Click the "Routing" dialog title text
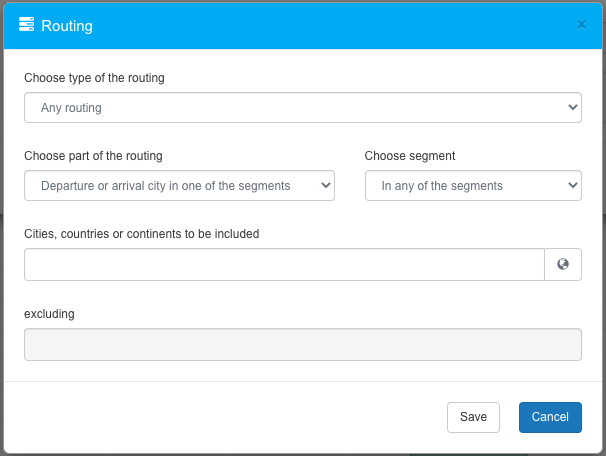Screen dimensions: 606x456 (x=67, y=26)
